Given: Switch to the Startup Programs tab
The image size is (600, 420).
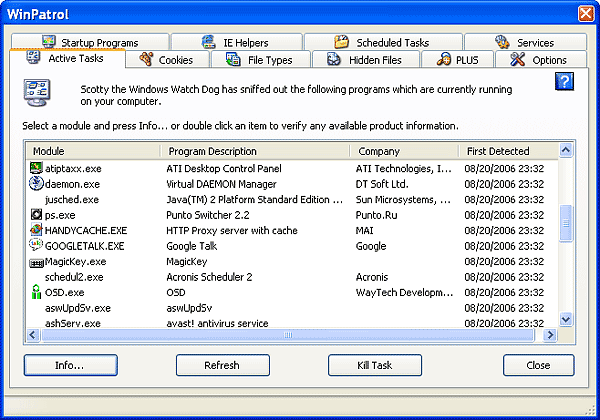Looking at the screenshot, I should (90, 42).
